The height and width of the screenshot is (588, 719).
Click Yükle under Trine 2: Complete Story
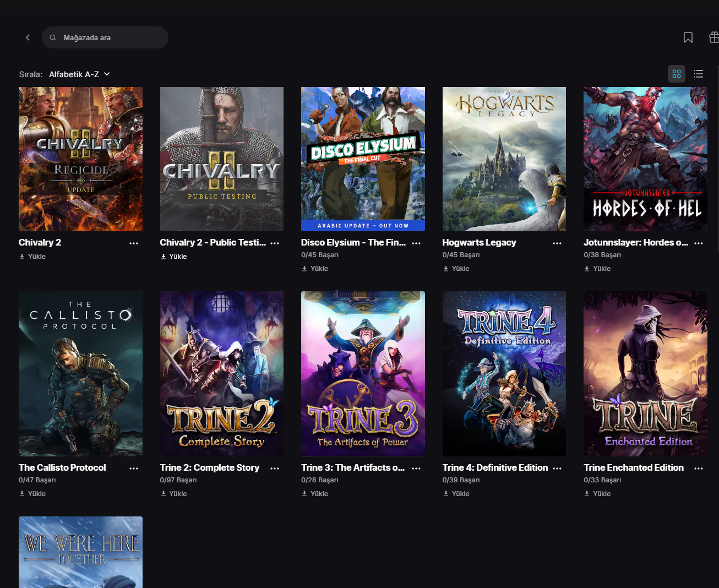tap(174, 494)
